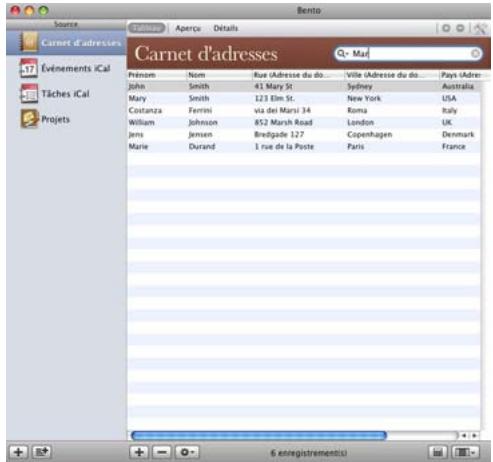
Task: Switch to the Tableau view tab
Action: pyautogui.click(x=147, y=28)
